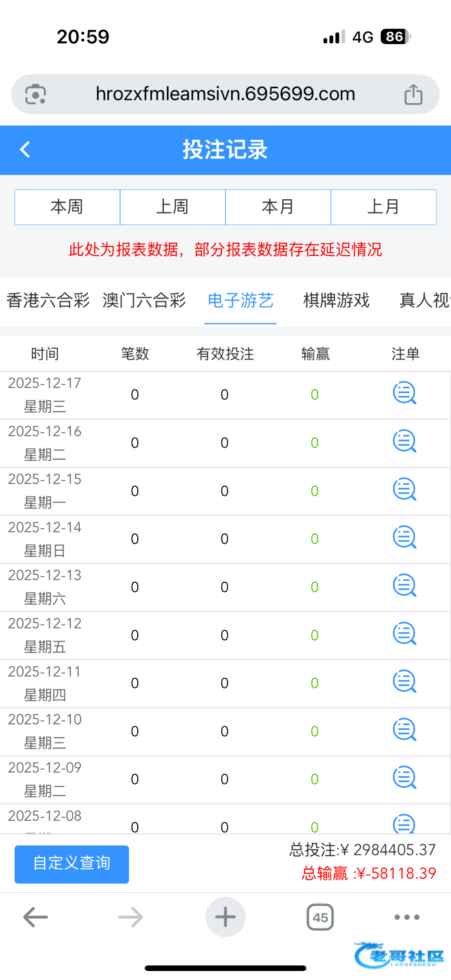Switch to the 香港六合彩 tab
Screen dimensions: 451x980
pyautogui.click(x=48, y=301)
